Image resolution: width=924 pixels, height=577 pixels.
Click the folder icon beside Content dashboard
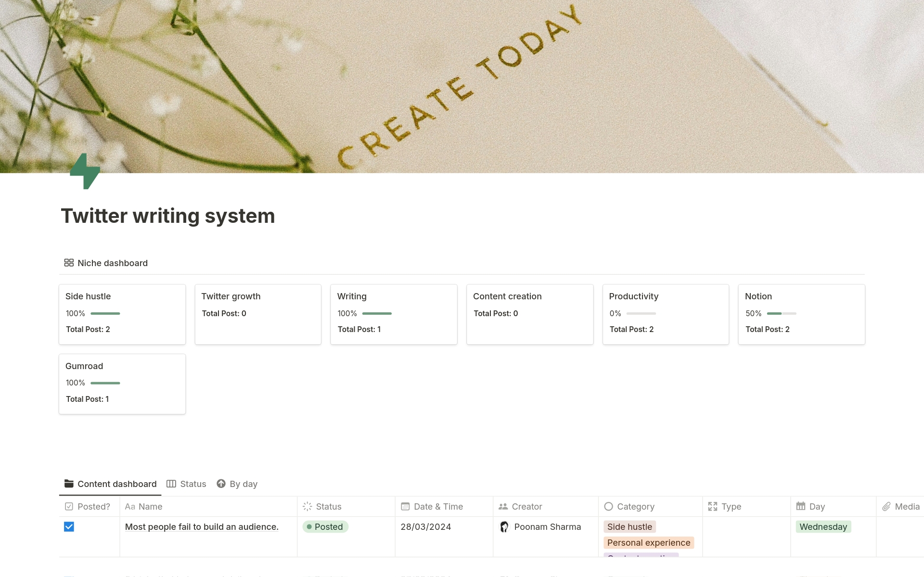[69, 484]
